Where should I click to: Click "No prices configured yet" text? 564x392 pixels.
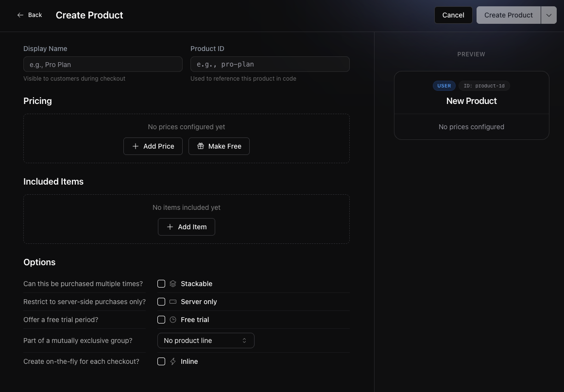[187, 127]
